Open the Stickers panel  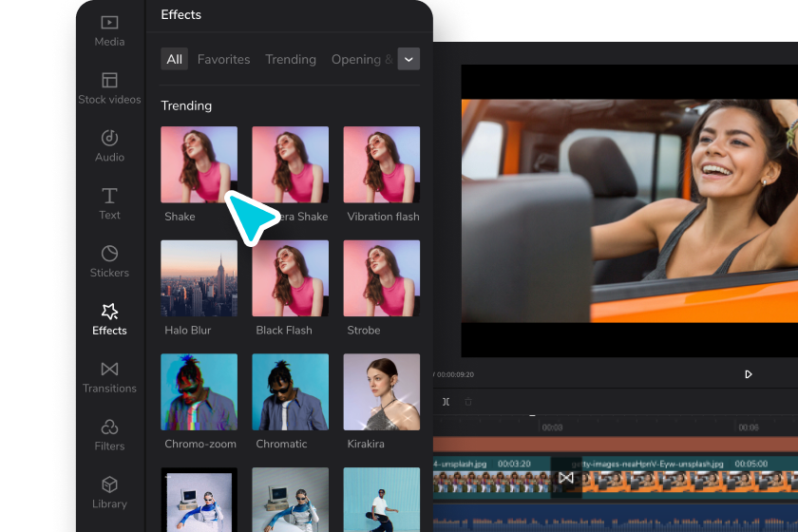[x=109, y=261]
